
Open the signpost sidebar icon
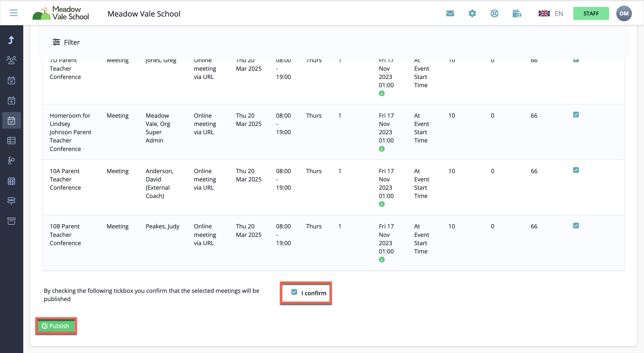point(11,201)
